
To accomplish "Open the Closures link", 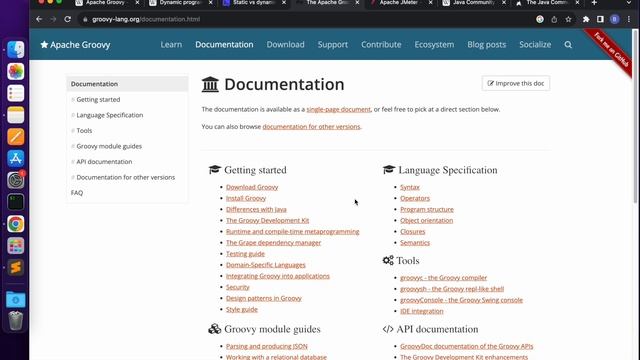I will pos(413,231).
